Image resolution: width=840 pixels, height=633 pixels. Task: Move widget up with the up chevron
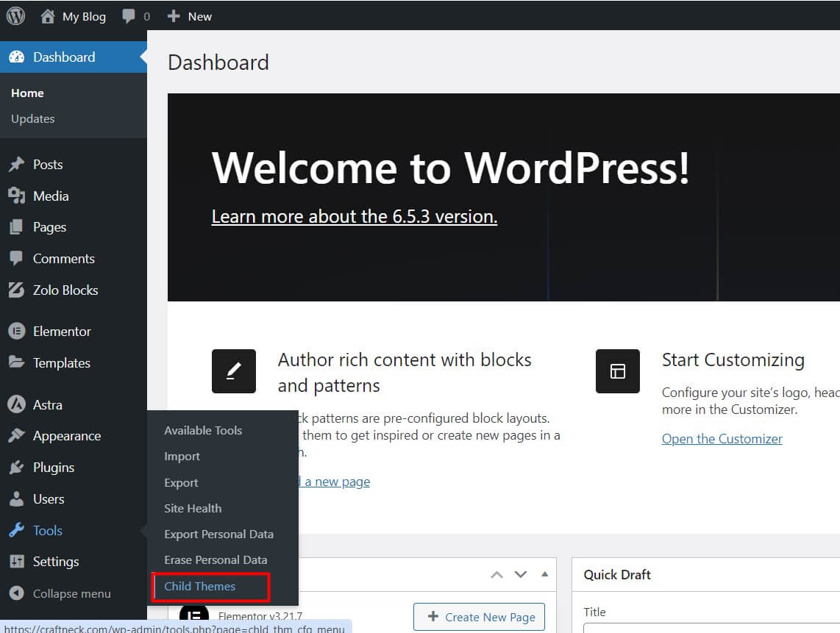tap(496, 575)
